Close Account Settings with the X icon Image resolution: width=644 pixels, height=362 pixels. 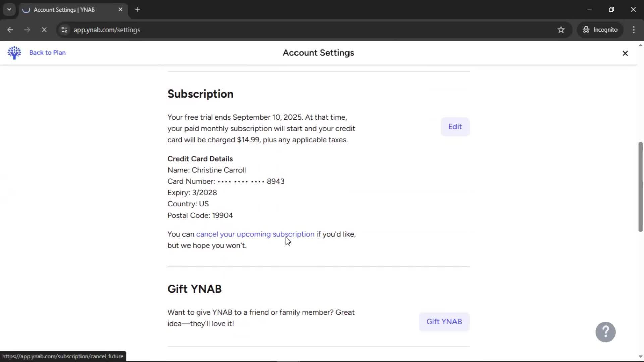[625, 53]
